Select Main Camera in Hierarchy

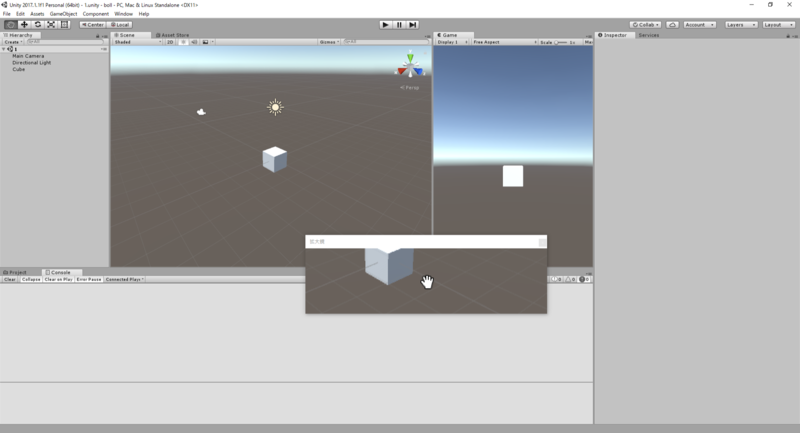(x=28, y=56)
